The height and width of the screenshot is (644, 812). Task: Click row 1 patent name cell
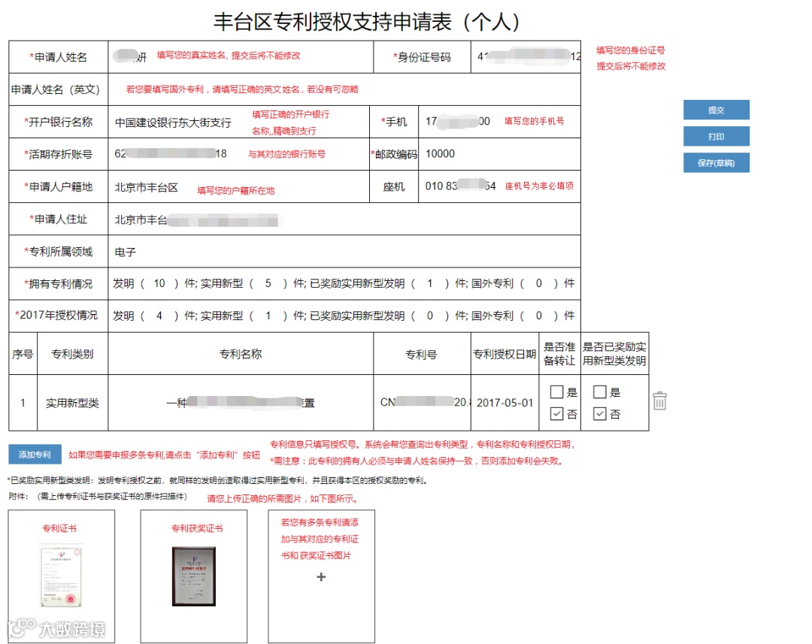coord(241,402)
